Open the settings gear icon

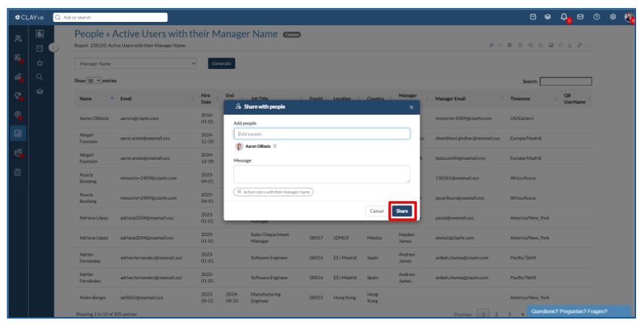[613, 17]
